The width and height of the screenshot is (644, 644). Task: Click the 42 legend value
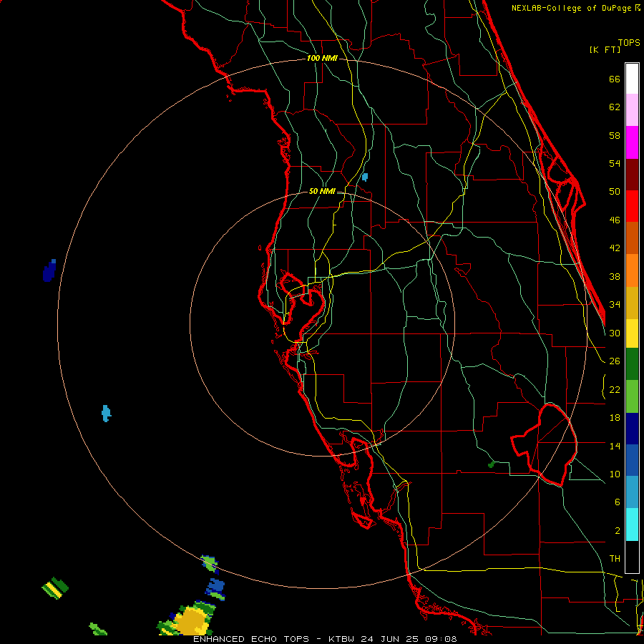coord(615,248)
